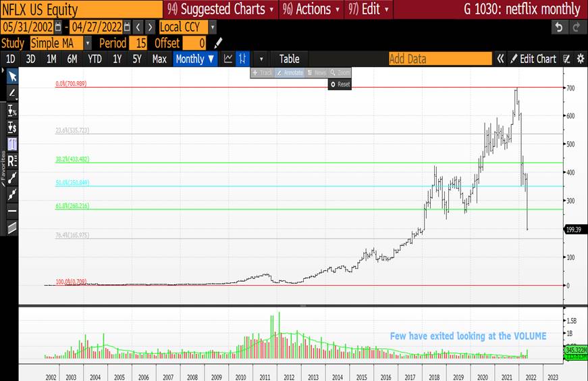Edit start date 05/31/2002 field
This screenshot has width=588, height=381.
[x=28, y=27]
